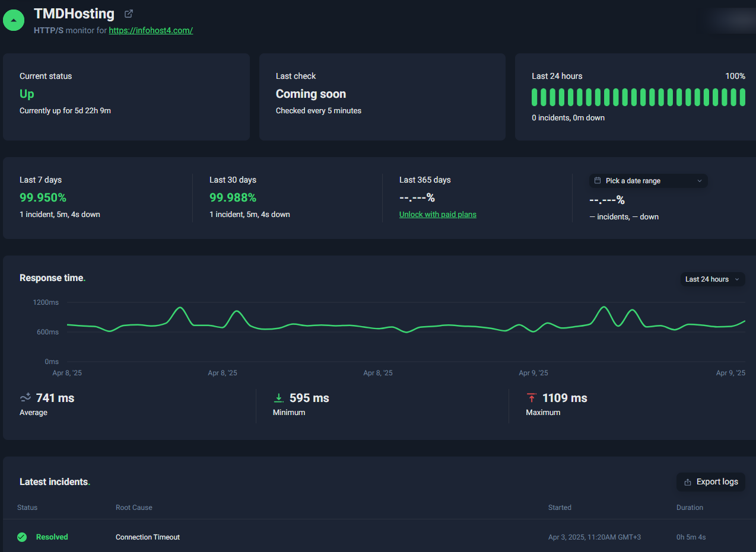756x552 pixels.
Task: Open the Pick a date range dropdown
Action: coord(648,180)
